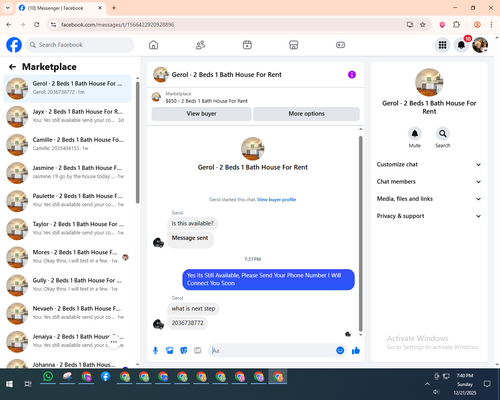Open the account profile picture menu
The image size is (500, 400).
click(x=480, y=45)
